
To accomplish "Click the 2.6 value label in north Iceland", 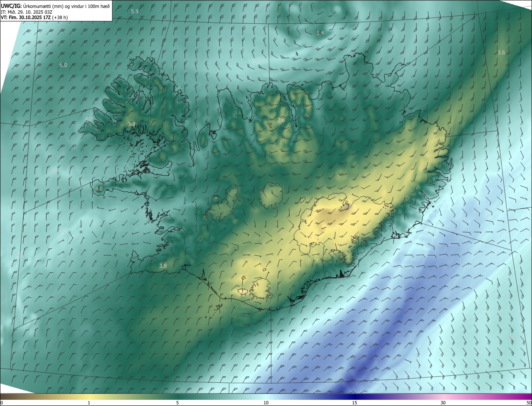I will (x=281, y=120).
